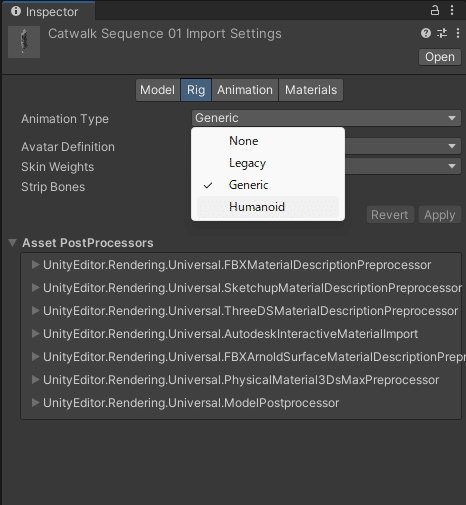Open the Avatar Definition dropdown arrow
This screenshot has height=505, width=466.
pyautogui.click(x=452, y=146)
